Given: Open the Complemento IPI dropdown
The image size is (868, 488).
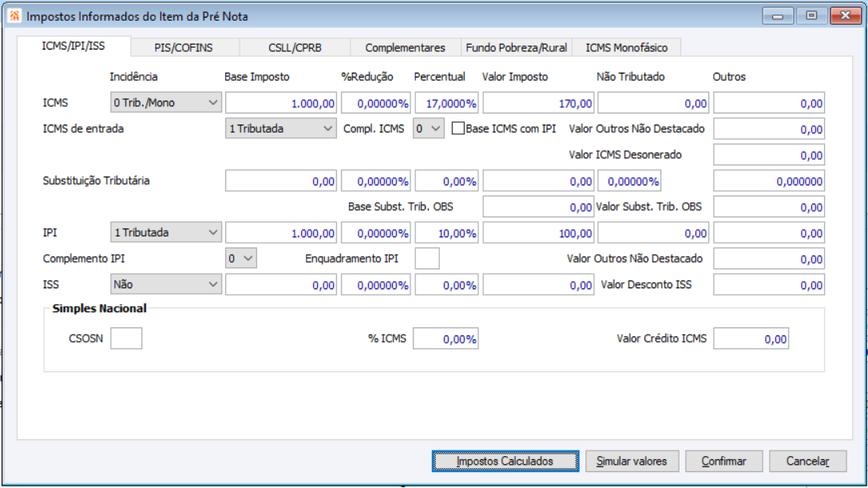Looking at the screenshot, I should coord(241,259).
